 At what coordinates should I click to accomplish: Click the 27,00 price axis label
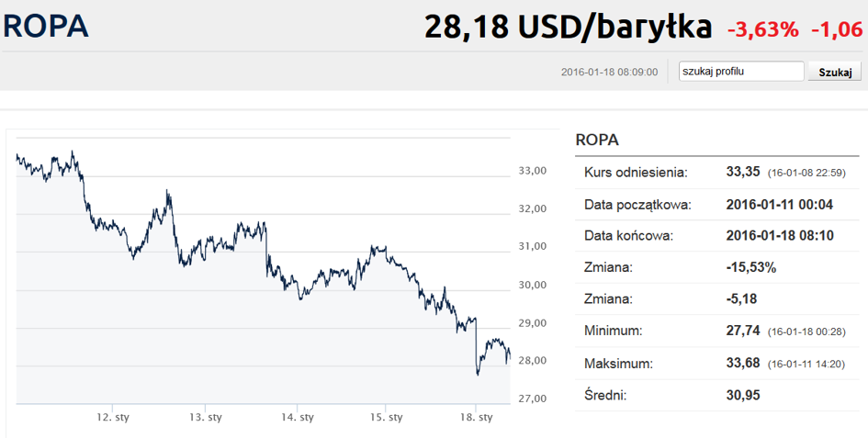(533, 399)
